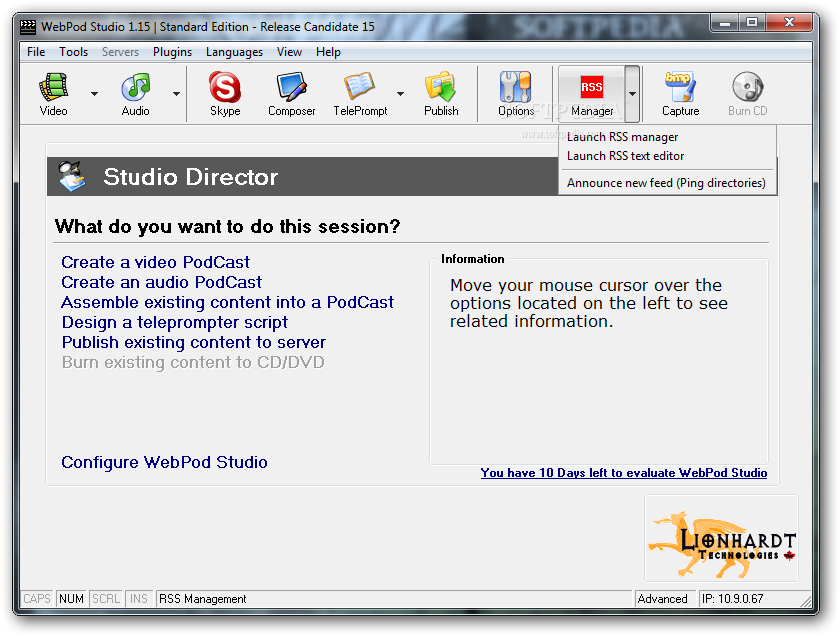Open the Plugins menu

[172, 52]
